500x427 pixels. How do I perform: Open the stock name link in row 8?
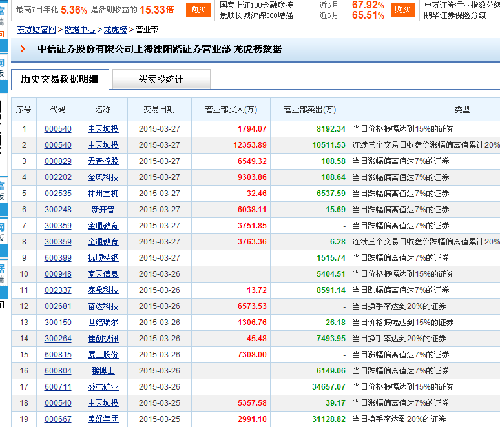pos(103,242)
